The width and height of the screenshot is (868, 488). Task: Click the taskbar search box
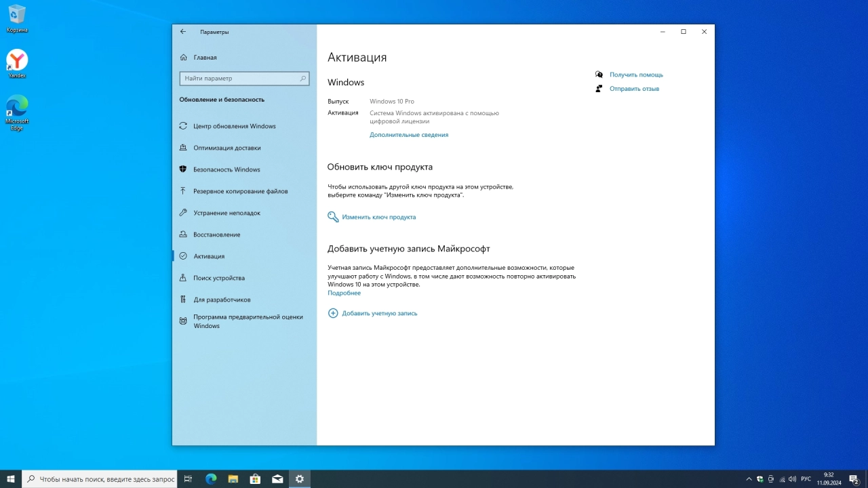pos(100,479)
